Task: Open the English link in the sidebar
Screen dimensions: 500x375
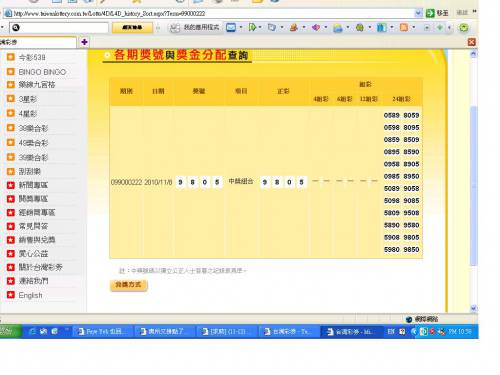Action: coord(30,295)
